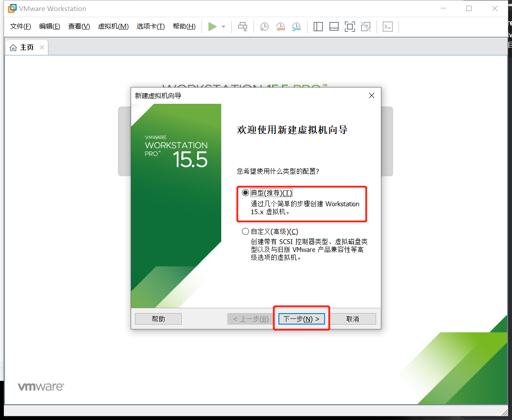Click the console prompt icon on the toolbar
The height and width of the screenshot is (420, 512).
(387, 26)
